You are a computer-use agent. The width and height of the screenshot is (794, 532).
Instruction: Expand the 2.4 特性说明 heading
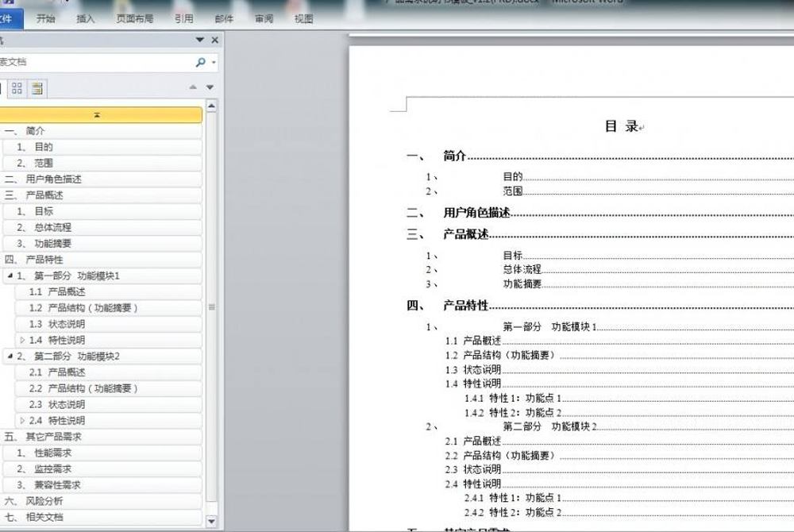click(x=22, y=421)
